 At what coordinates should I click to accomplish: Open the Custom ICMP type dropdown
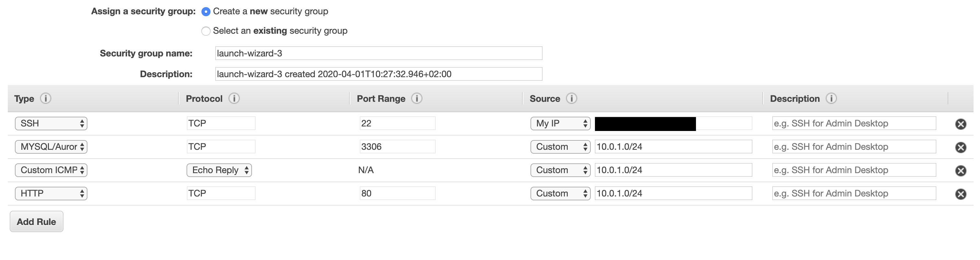click(51, 170)
